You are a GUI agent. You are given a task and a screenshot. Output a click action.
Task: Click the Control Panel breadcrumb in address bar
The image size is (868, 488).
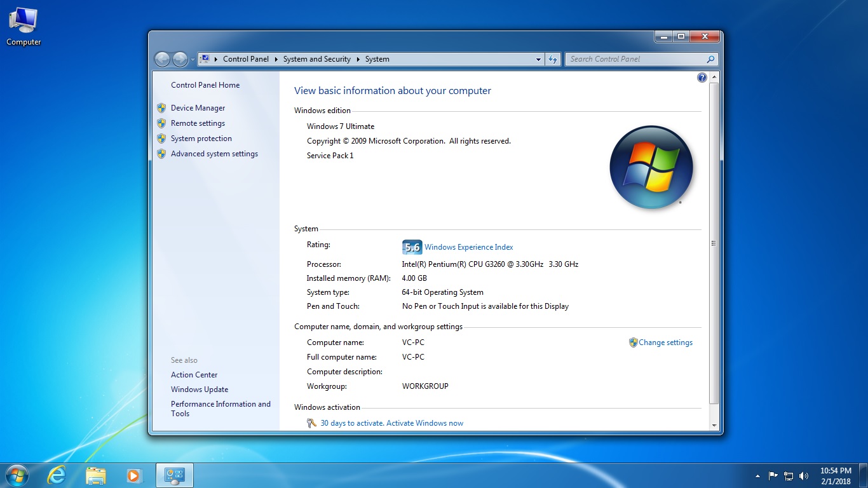click(x=245, y=59)
